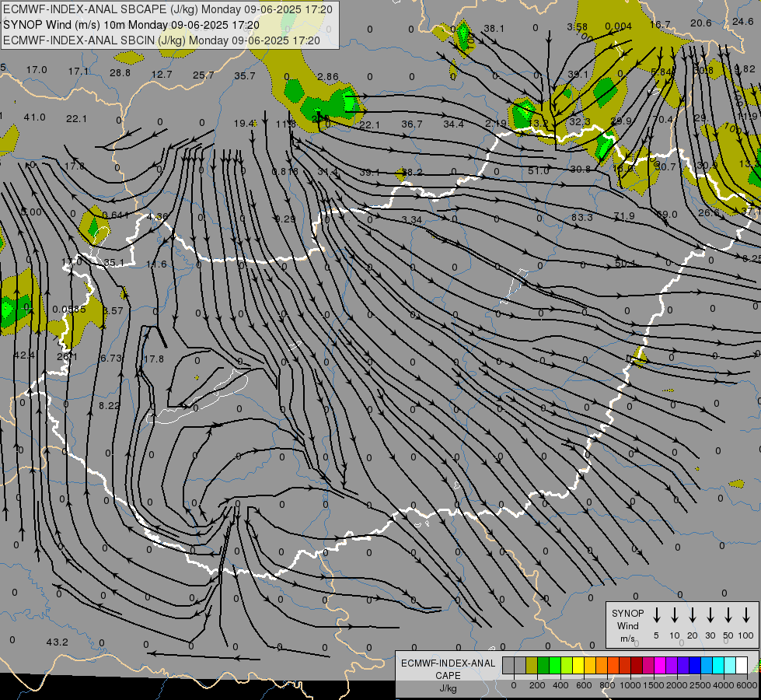Screen dimensions: 761x700
Task: Click the 2.86 value on the map
Action: pos(328,76)
